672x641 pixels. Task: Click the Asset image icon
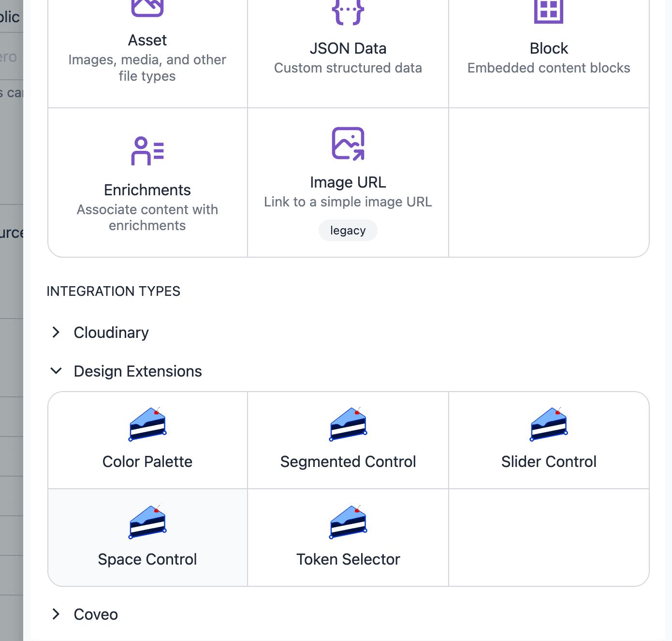[x=147, y=7]
